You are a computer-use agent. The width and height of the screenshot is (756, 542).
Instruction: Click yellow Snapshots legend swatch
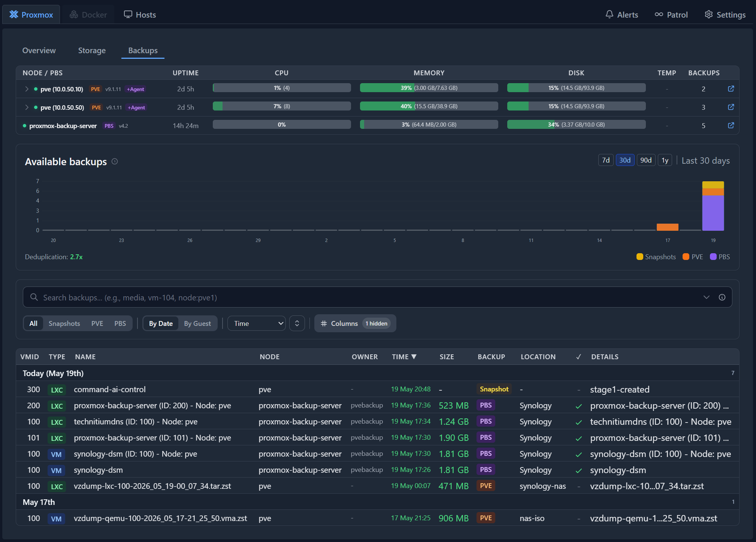(639, 257)
